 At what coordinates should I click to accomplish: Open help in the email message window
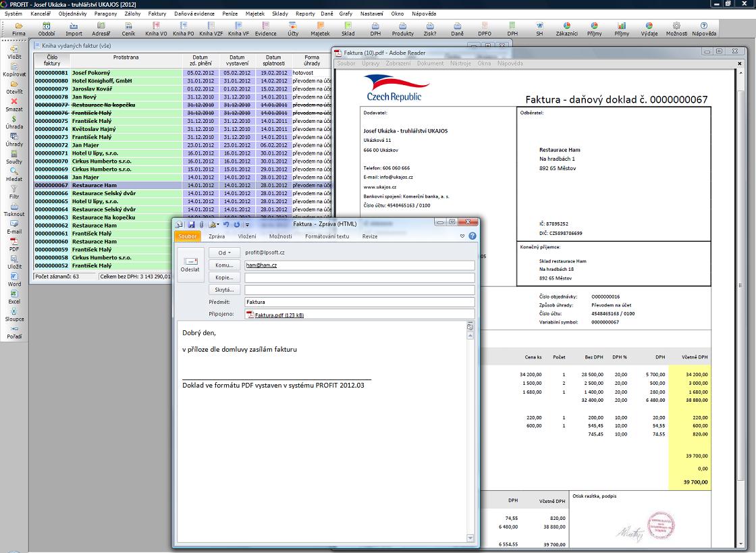coord(473,236)
